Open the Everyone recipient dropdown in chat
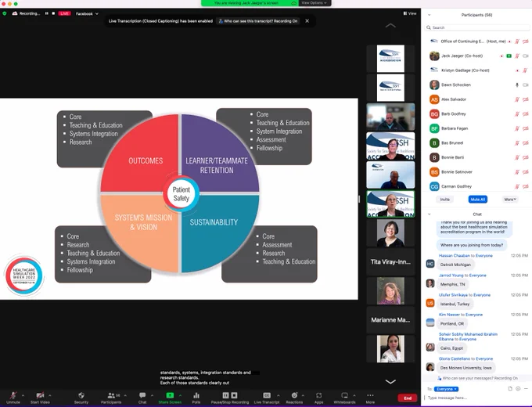Image resolution: width=532 pixels, height=407 pixels. coord(446,389)
